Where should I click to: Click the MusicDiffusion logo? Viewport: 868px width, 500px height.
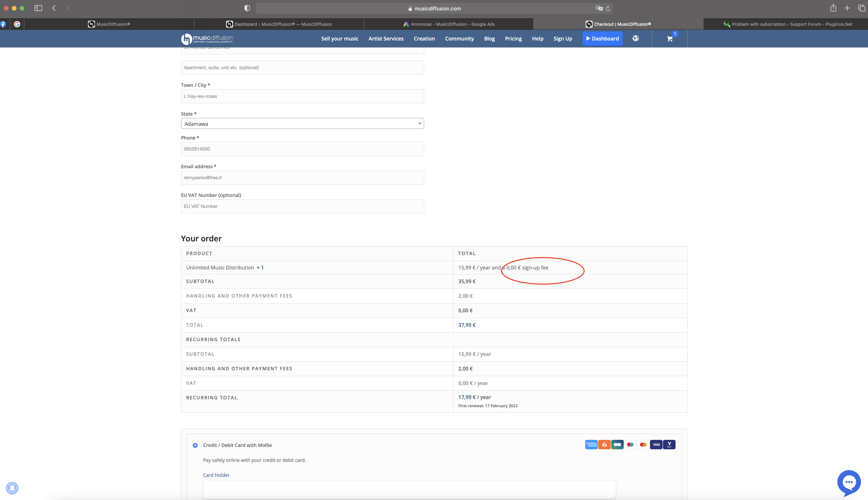(207, 39)
